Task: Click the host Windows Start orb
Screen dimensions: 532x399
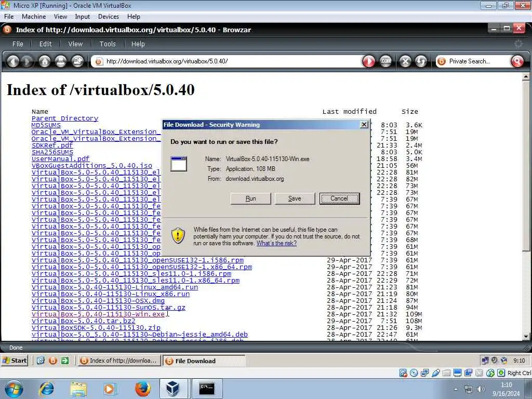Action: coord(14,389)
